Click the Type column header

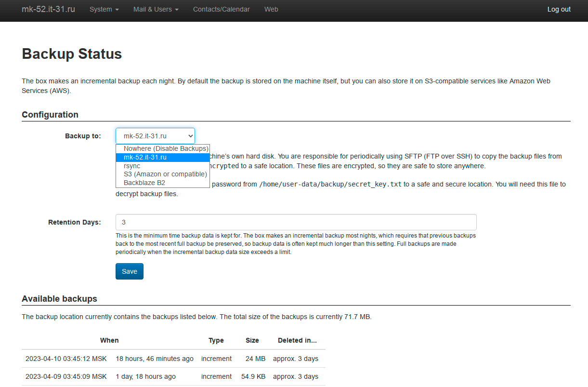point(216,340)
